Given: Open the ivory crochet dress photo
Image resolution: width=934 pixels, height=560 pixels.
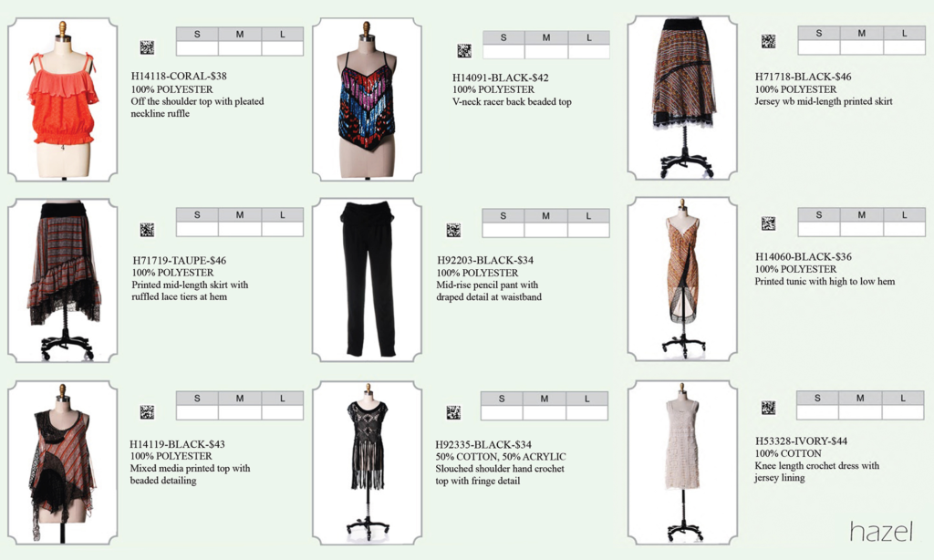Looking at the screenshot, I should (682, 462).
